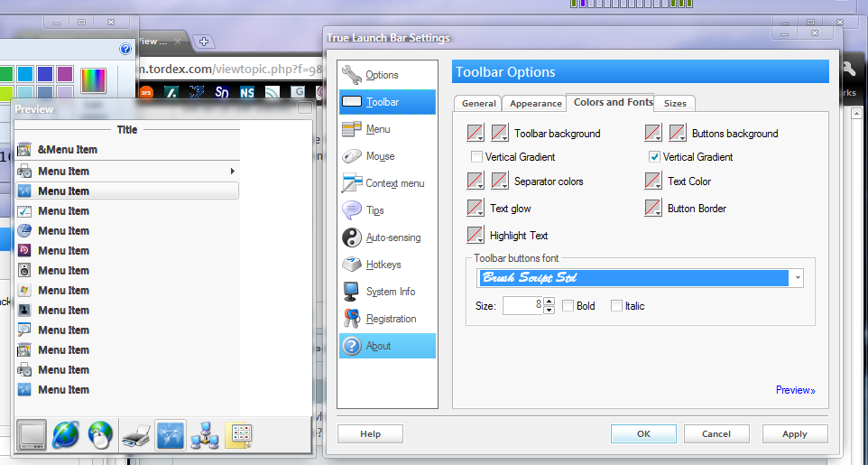Viewport: 868px width, 465px height.
Task: Open the Registration section
Action: [x=390, y=319]
